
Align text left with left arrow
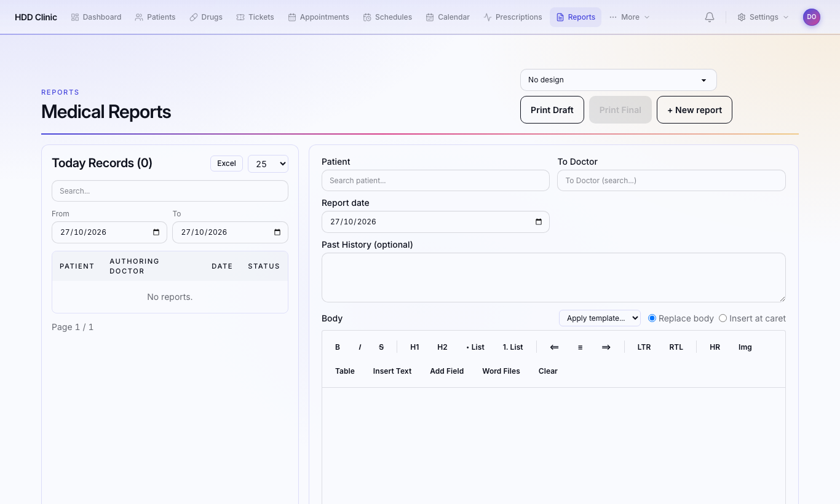[x=554, y=347]
